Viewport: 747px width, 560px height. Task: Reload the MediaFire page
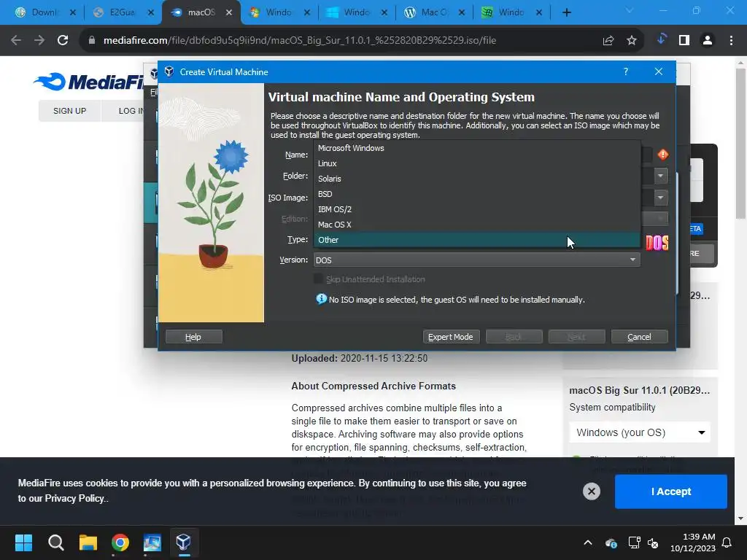tap(63, 41)
